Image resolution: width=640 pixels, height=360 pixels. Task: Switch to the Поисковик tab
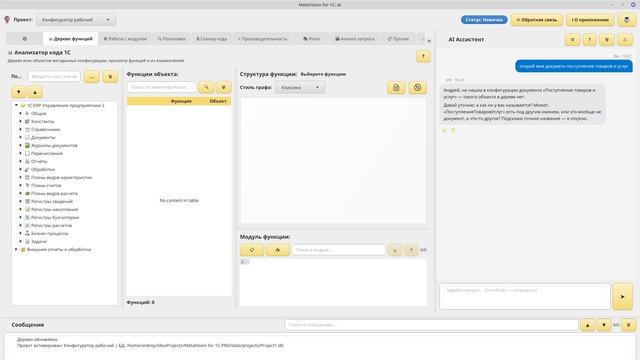171,39
